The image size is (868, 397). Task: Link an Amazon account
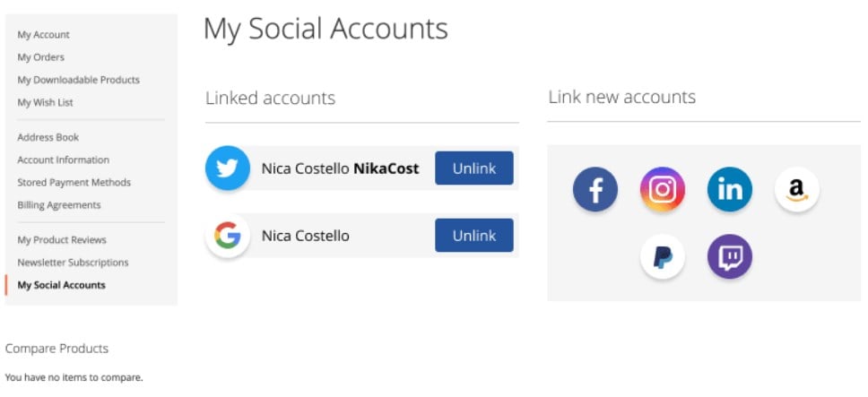796,190
